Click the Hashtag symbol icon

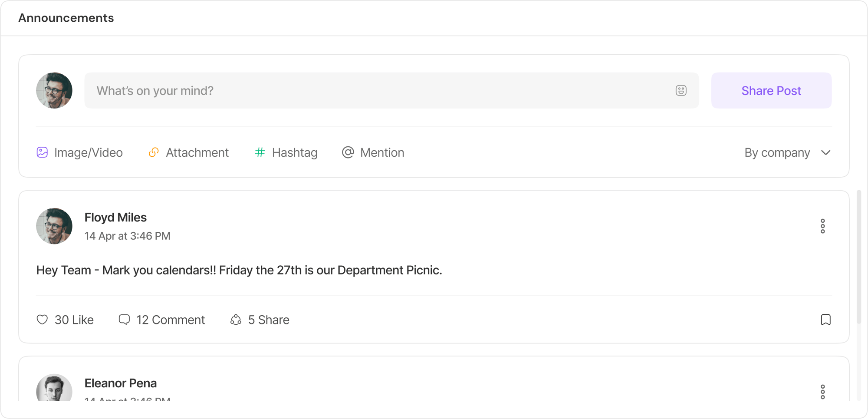tap(260, 152)
